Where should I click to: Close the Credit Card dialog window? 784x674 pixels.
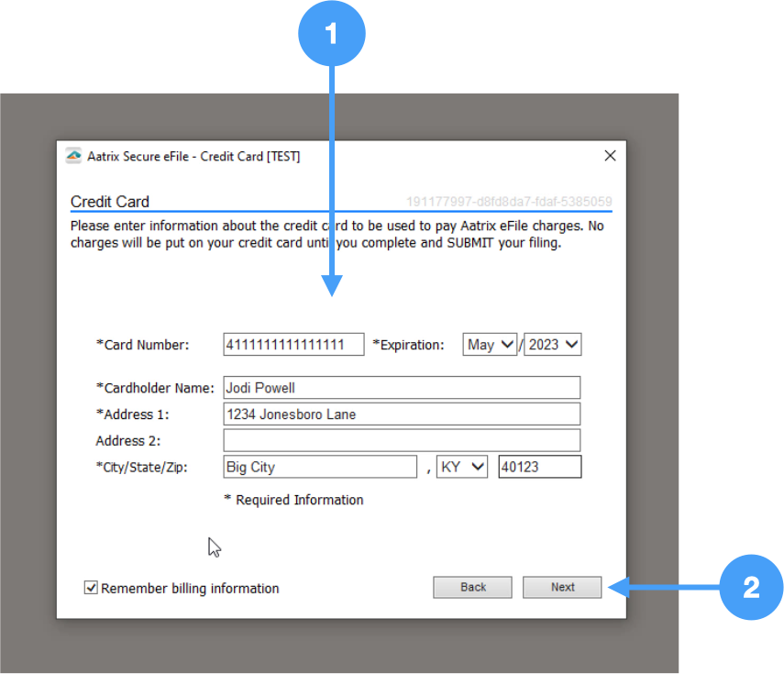click(x=610, y=156)
